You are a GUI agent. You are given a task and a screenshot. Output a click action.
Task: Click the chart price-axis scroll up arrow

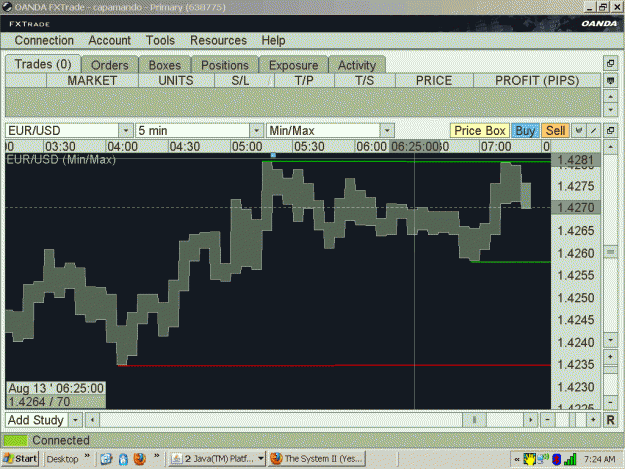point(610,147)
